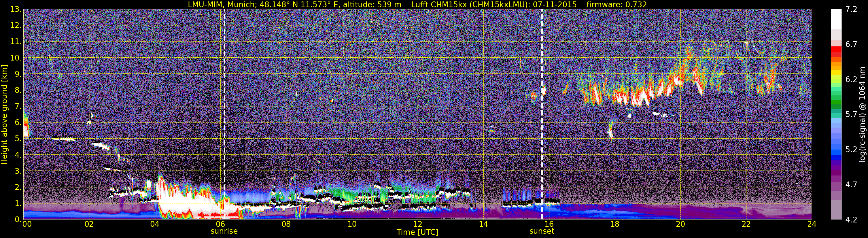Click the time axis tick label 18
This screenshot has height=238, width=868.
coord(614,224)
